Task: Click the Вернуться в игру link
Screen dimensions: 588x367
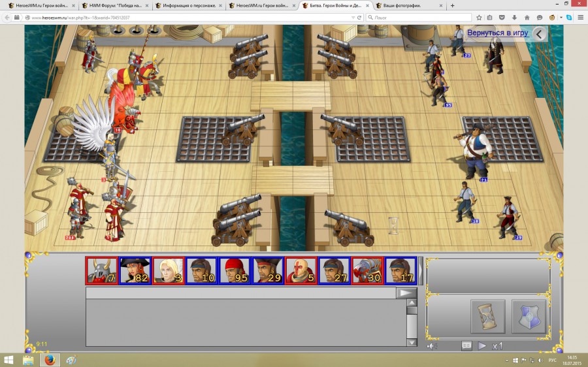Action: pyautogui.click(x=497, y=33)
